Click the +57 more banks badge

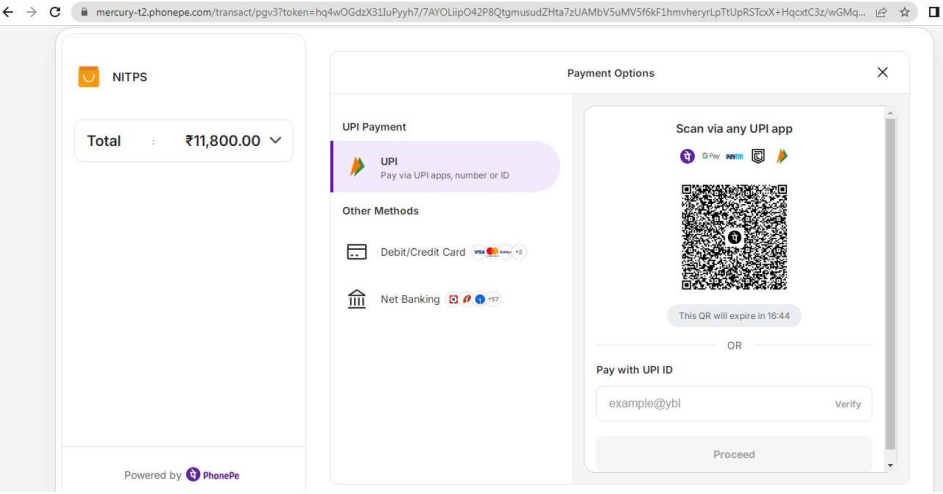coord(493,299)
